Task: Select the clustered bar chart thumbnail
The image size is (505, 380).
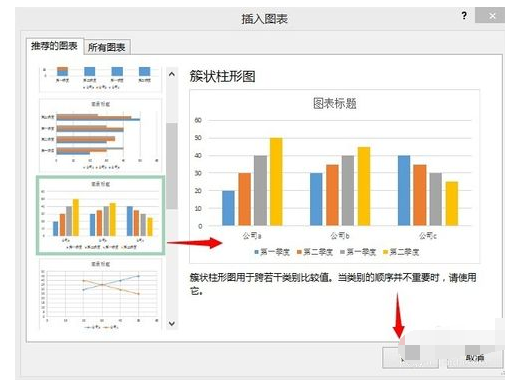Action: click(x=100, y=135)
